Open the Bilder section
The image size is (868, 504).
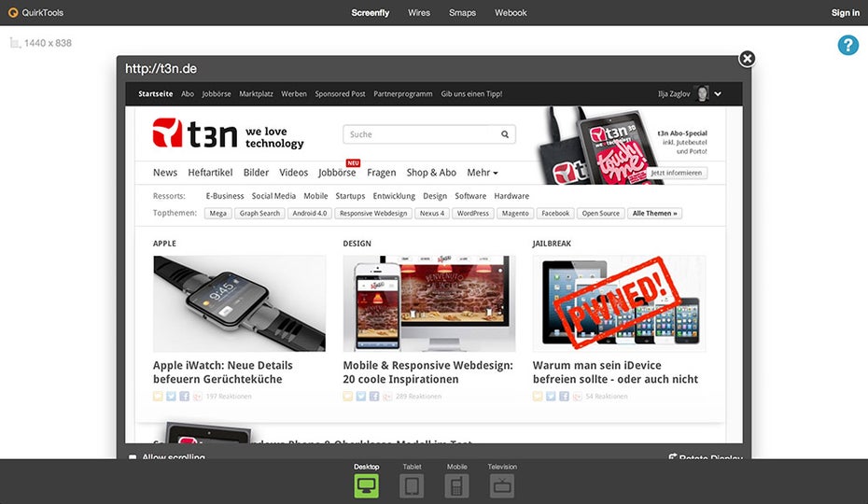[256, 173]
